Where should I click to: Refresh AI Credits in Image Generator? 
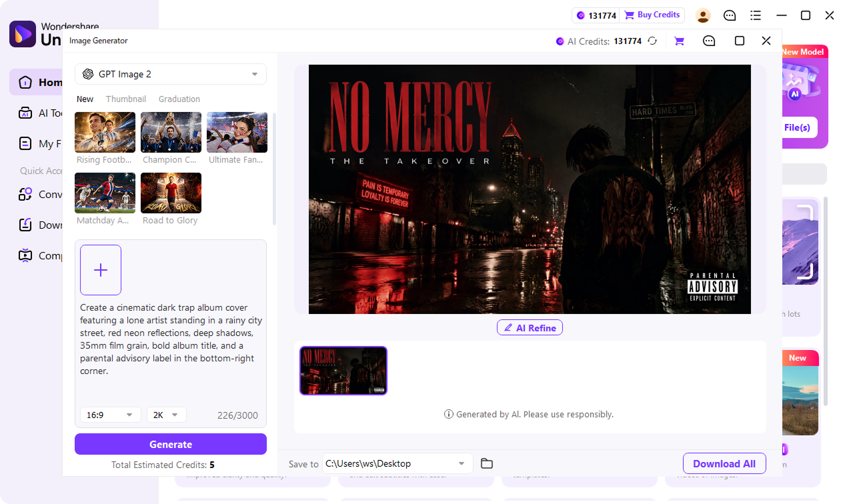pos(652,41)
